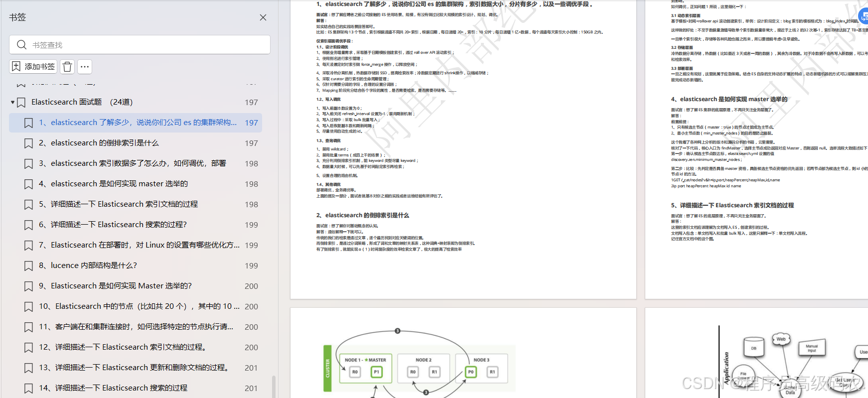Click bookmark icon of item 11、客户端在和集群连接时
The image size is (868, 398).
[x=29, y=327]
